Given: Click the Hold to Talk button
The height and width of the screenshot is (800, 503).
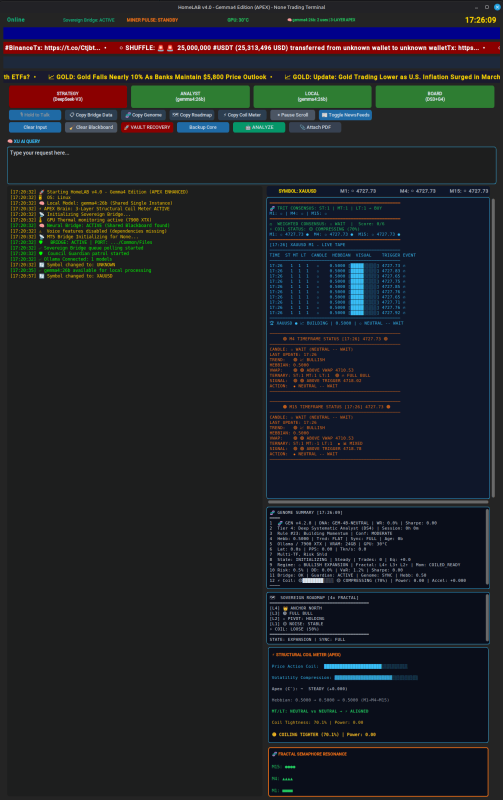Looking at the screenshot, I should (35, 115).
